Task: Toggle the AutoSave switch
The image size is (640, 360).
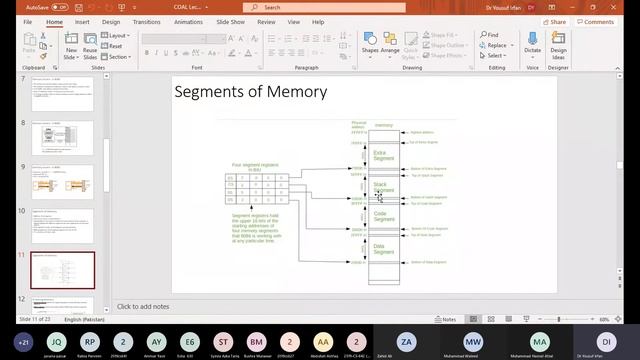Action: (60, 7)
